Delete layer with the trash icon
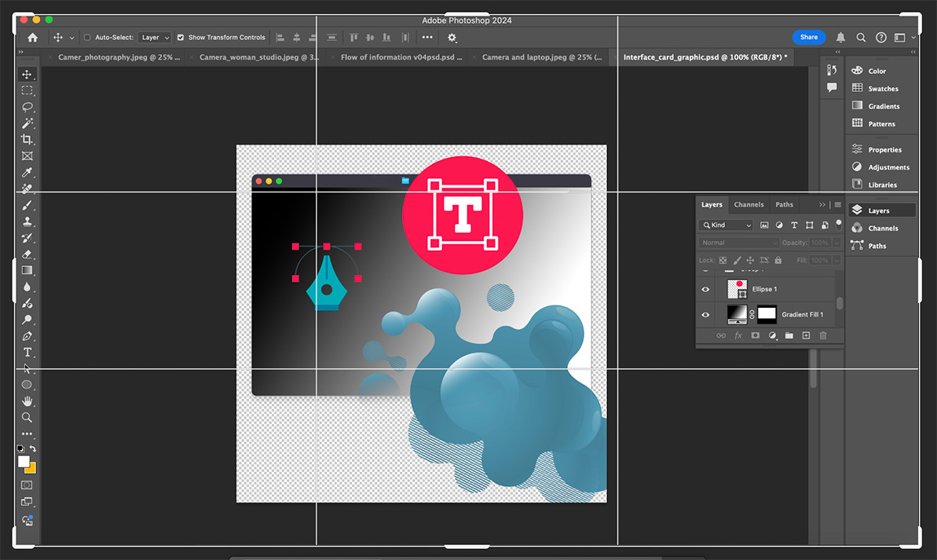Image resolution: width=937 pixels, height=560 pixels. click(823, 336)
